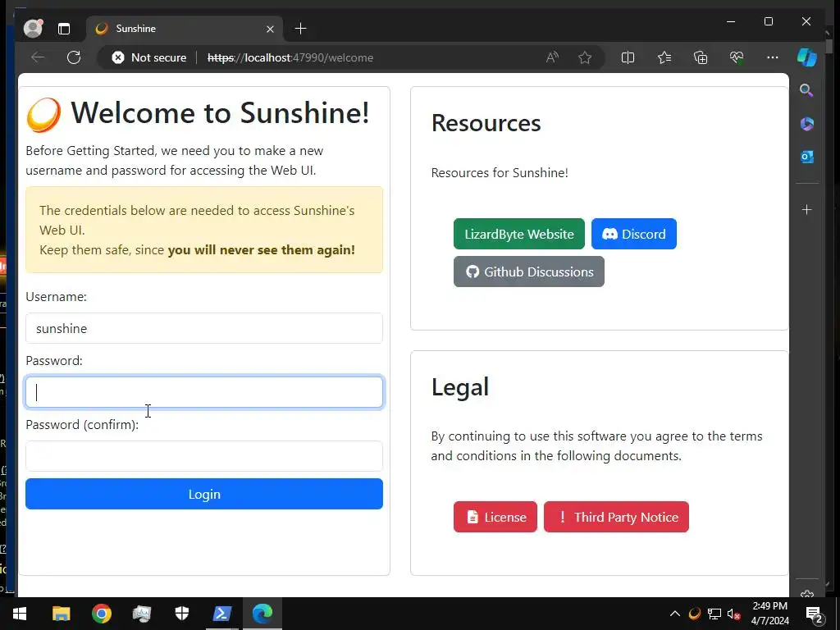840x630 pixels.
Task: Open the sidebar Search icon
Action: [x=807, y=90]
